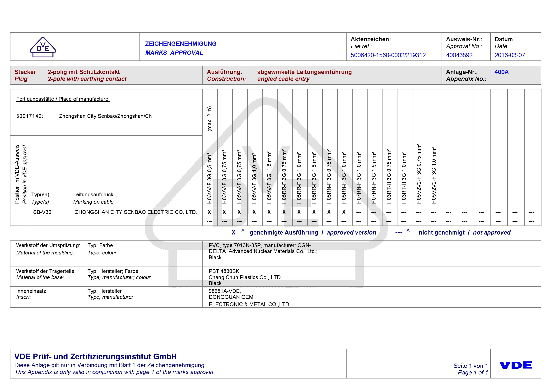Click the 'Typ(en)' column header

[x=40, y=195]
